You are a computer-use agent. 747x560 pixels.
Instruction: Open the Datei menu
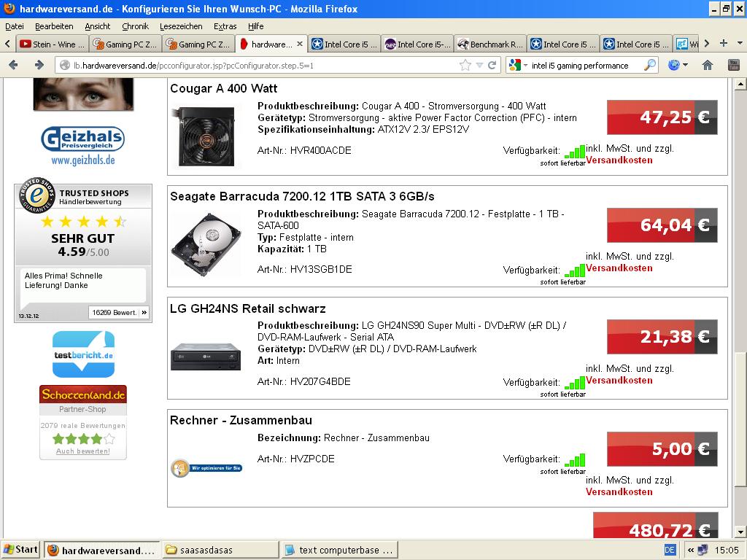[15, 26]
